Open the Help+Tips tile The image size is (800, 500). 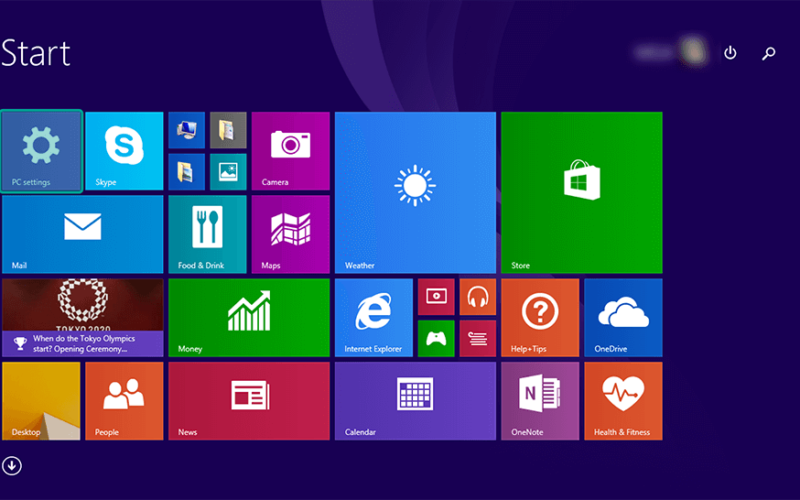point(540,317)
